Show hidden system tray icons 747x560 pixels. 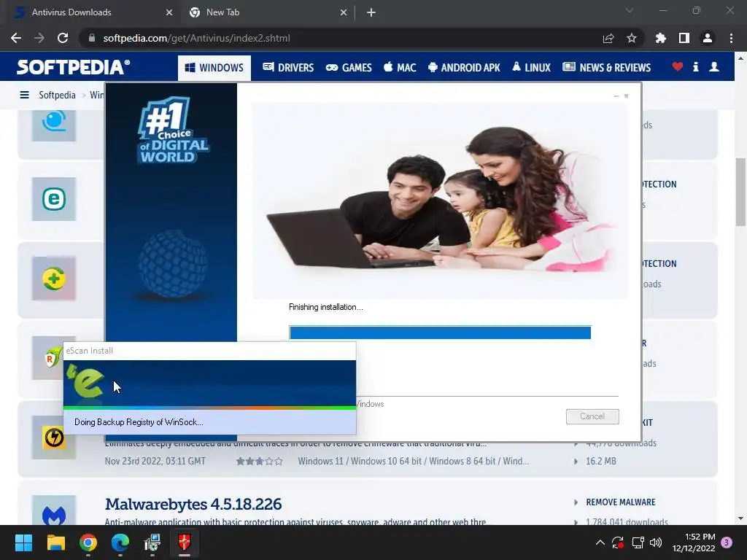click(600, 542)
